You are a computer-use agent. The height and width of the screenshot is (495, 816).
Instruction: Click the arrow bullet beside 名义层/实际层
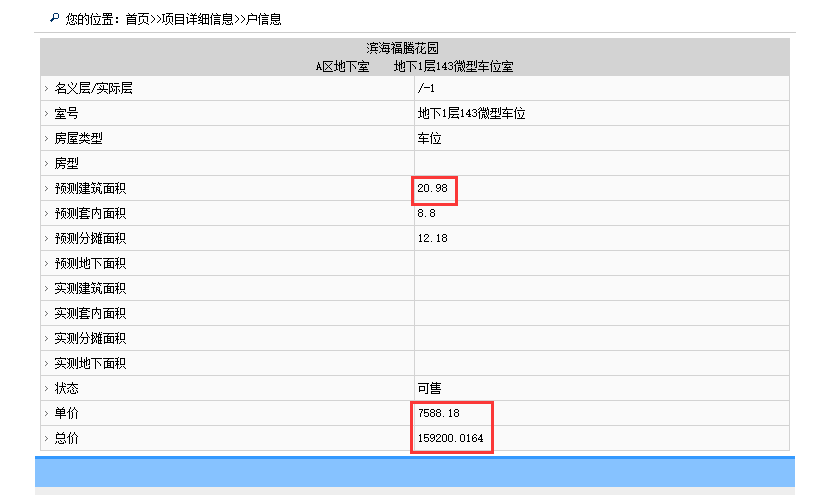(46, 88)
